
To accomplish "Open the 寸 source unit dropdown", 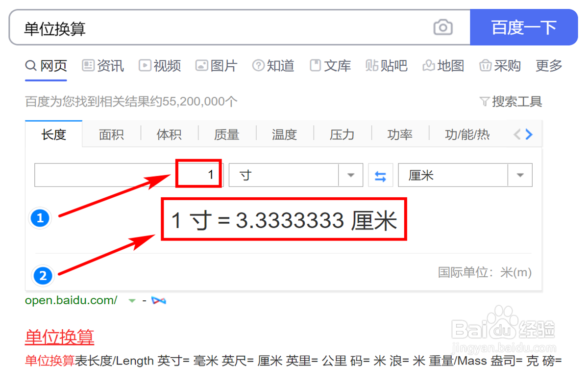I will pyautogui.click(x=295, y=175).
